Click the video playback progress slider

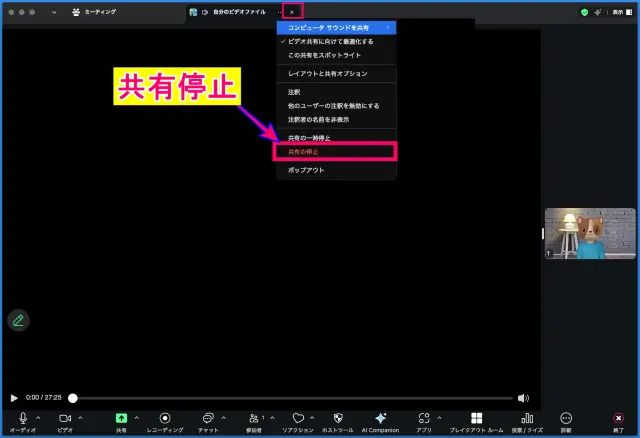(x=295, y=398)
